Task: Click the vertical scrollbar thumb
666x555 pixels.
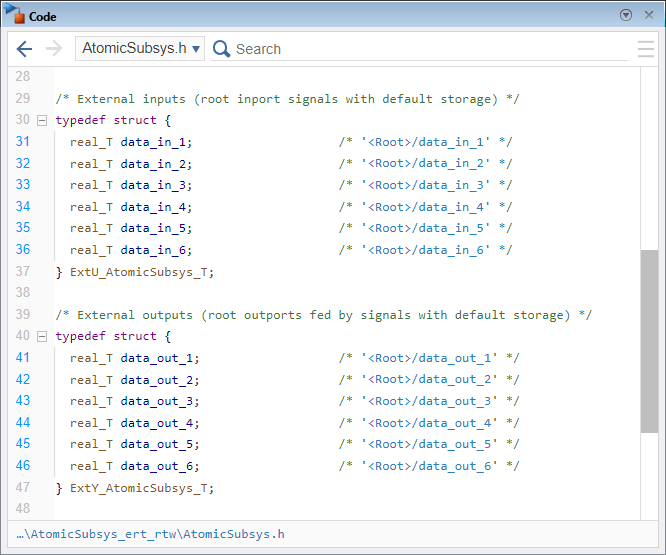Action: click(649, 341)
